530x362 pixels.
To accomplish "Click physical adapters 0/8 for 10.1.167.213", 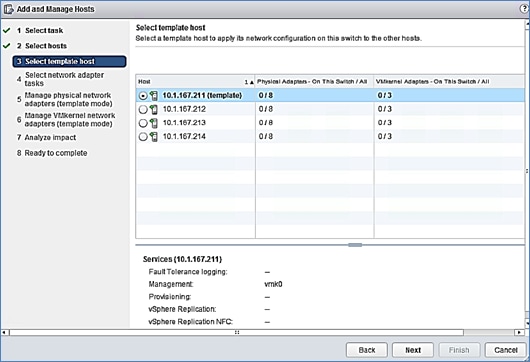I will point(266,123).
